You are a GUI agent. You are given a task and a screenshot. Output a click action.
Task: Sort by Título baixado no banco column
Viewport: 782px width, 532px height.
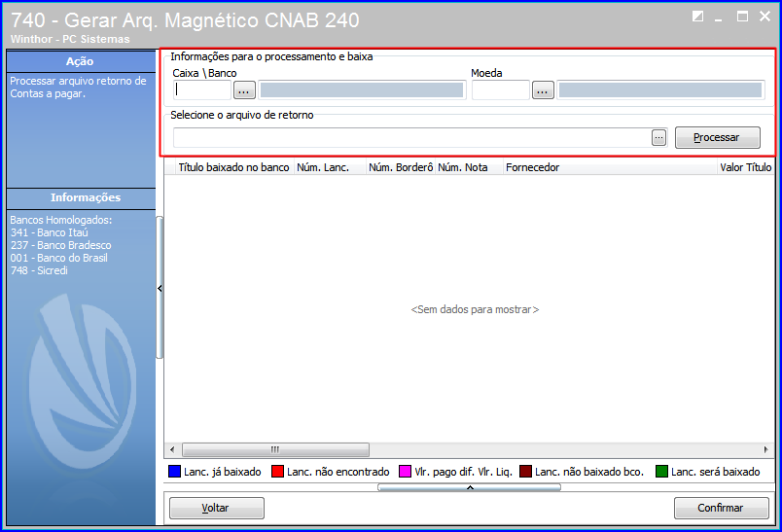(x=233, y=167)
